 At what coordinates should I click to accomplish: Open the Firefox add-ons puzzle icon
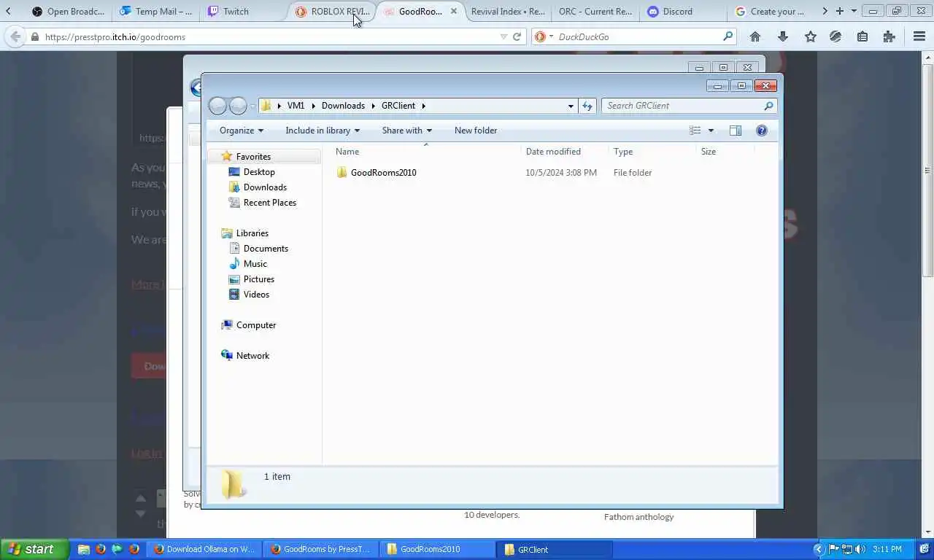(889, 36)
